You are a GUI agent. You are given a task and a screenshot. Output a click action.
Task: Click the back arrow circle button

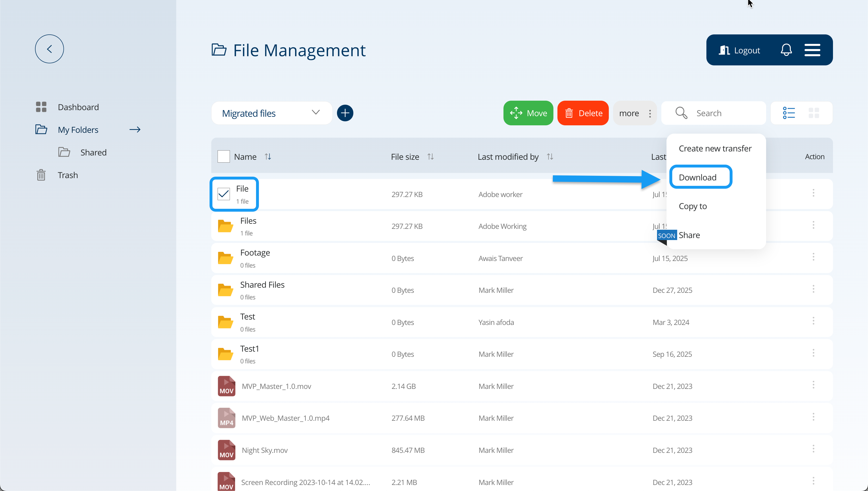[49, 49]
